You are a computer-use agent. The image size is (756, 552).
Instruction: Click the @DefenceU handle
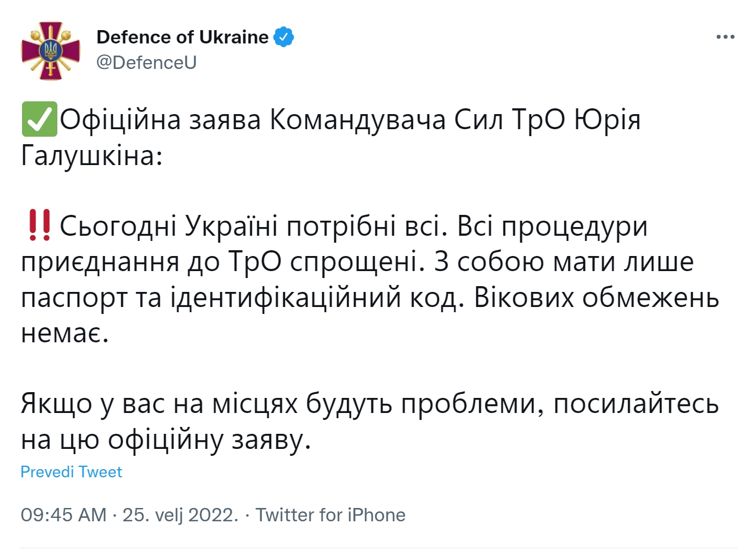[x=147, y=63]
